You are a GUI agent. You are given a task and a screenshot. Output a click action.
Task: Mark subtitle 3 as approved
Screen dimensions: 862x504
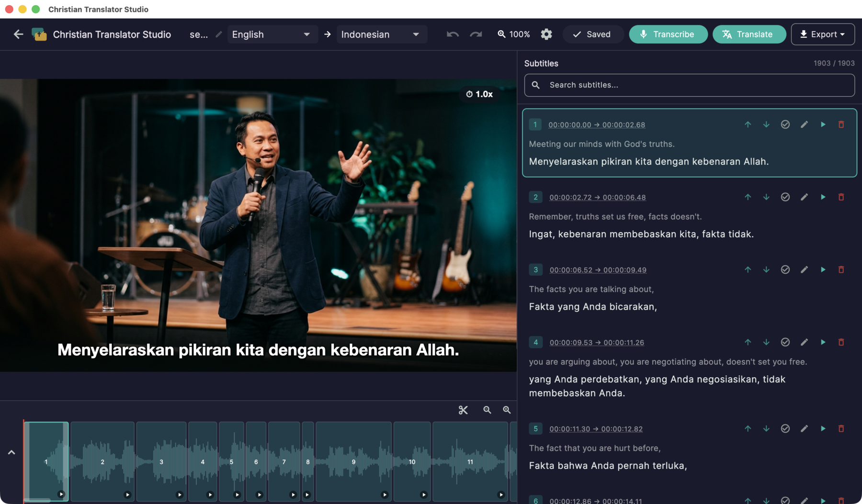785,270
